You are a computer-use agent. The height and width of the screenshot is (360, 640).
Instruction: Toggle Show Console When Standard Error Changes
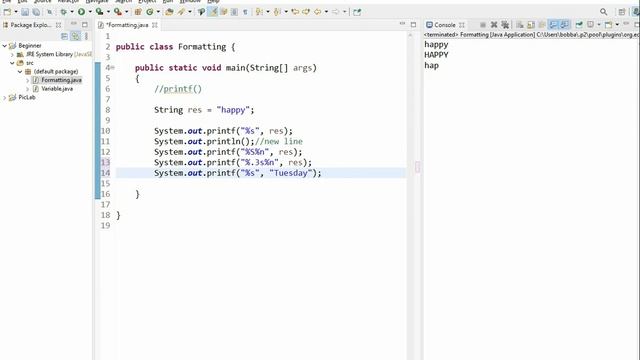coord(564,25)
